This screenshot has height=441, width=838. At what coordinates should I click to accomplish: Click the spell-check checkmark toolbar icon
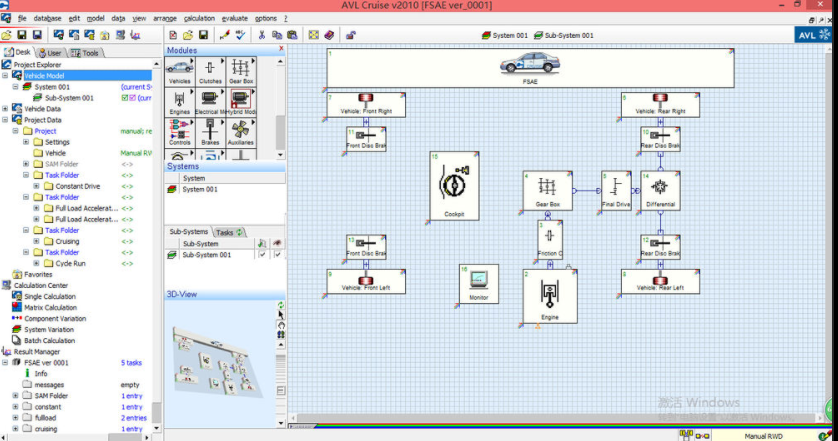coord(240,35)
